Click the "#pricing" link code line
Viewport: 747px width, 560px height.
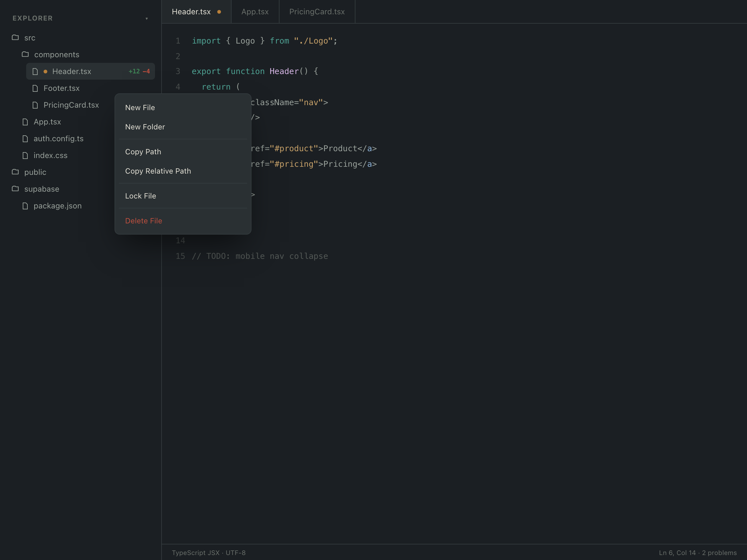tap(314, 164)
